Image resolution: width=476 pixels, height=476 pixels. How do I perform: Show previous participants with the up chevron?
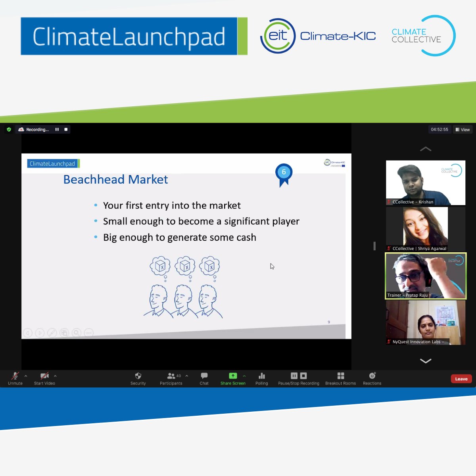(x=426, y=149)
